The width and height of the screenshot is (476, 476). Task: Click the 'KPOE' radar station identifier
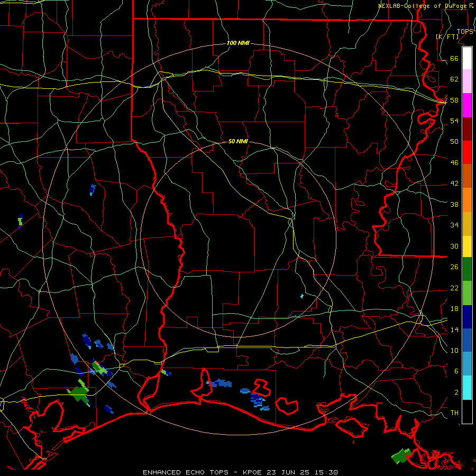pyautogui.click(x=253, y=472)
